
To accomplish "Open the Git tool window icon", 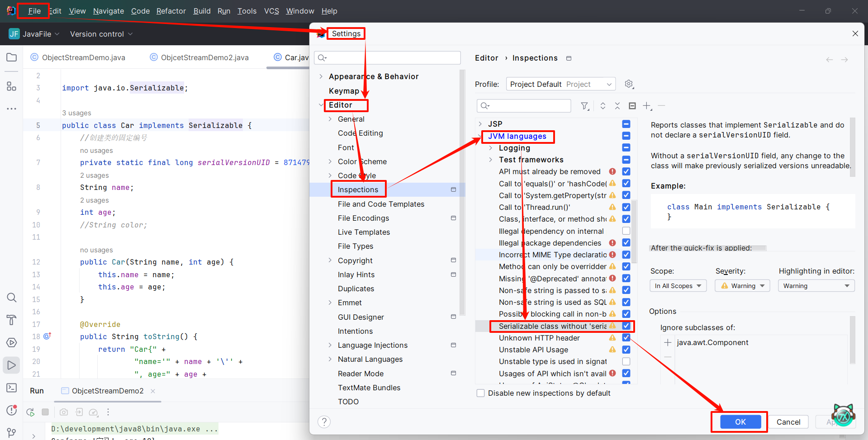I will 11,433.
